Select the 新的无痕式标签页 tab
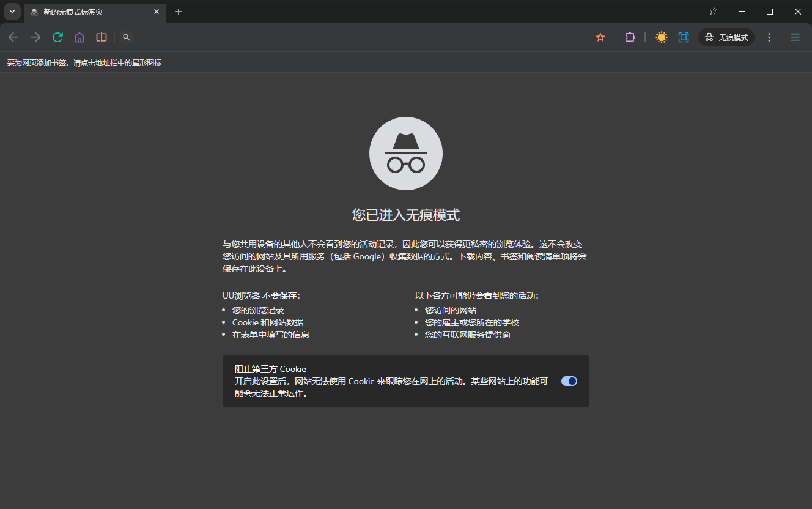 (x=95, y=12)
